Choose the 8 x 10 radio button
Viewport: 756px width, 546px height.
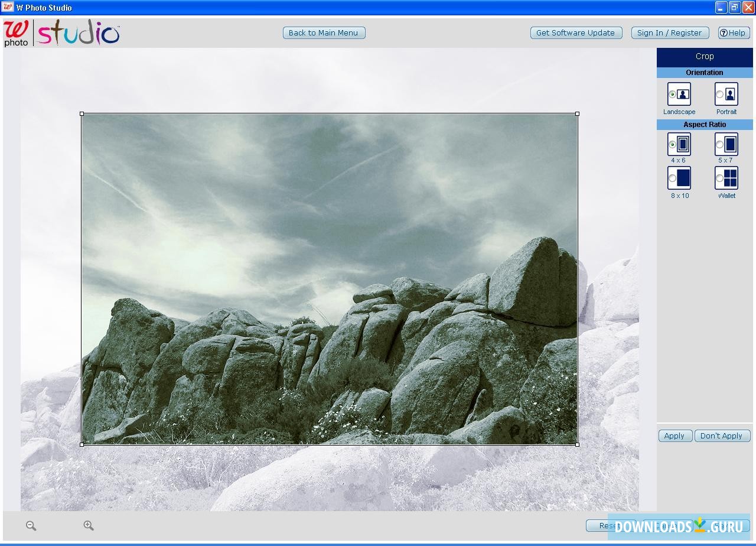[672, 178]
